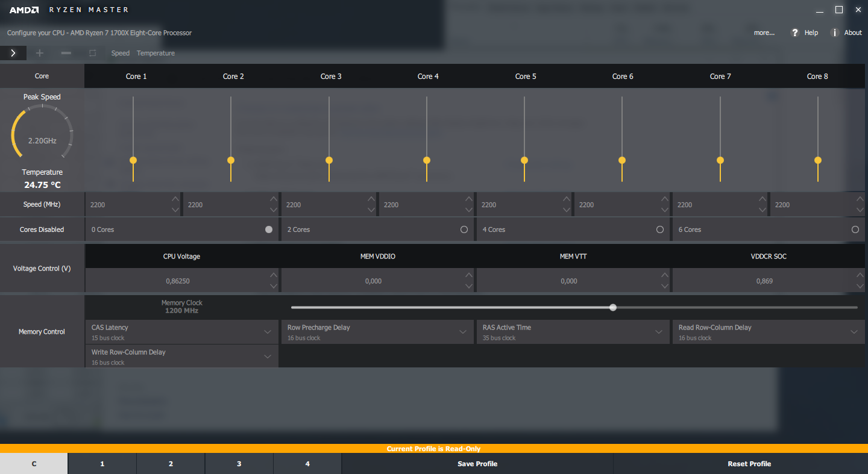Select the 2 Cores disabled option

click(464, 229)
